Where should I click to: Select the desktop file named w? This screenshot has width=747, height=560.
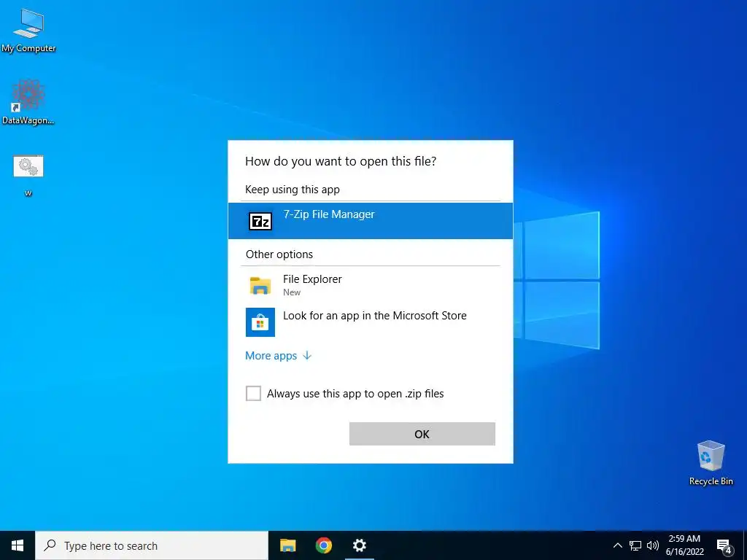click(x=28, y=175)
